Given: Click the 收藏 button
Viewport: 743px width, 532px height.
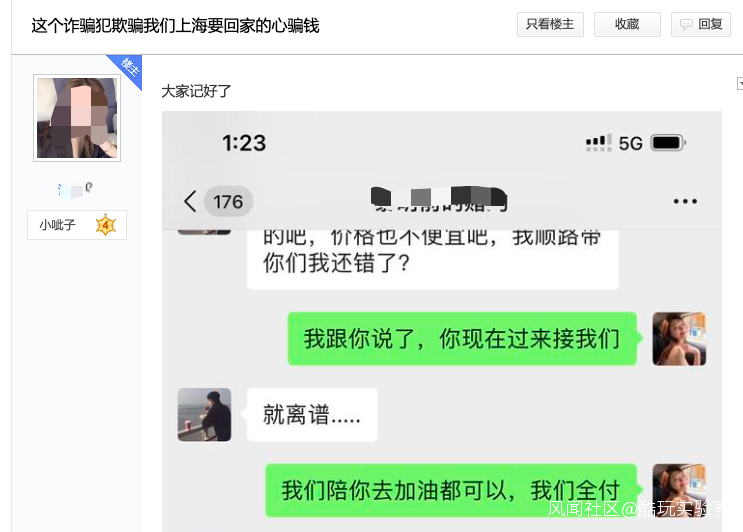Looking at the screenshot, I should coord(627,24).
